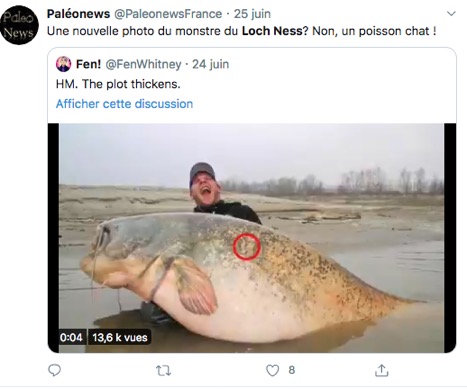Open the Paleo News profile avatar
The width and height of the screenshot is (467, 389).
point(19,25)
